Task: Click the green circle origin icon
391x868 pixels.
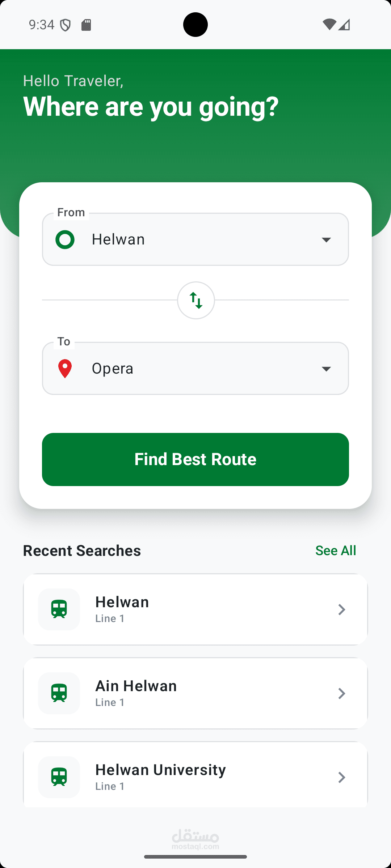Action: pyautogui.click(x=65, y=239)
